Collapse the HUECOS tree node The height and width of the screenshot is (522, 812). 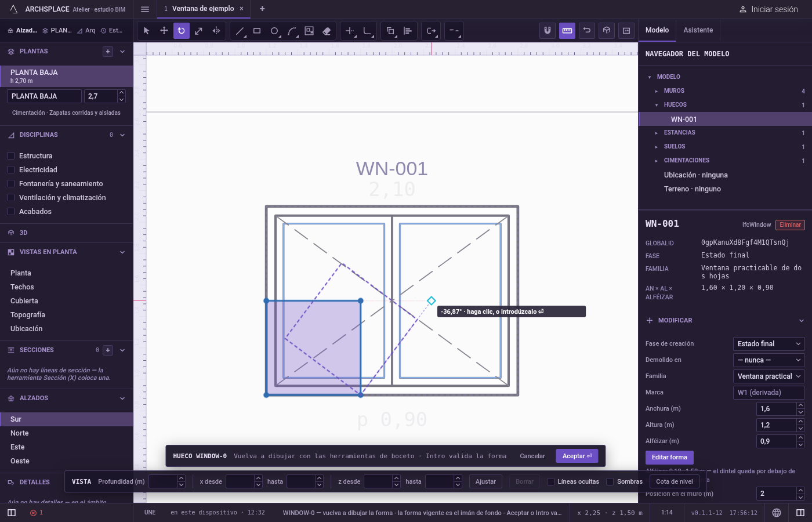(657, 105)
